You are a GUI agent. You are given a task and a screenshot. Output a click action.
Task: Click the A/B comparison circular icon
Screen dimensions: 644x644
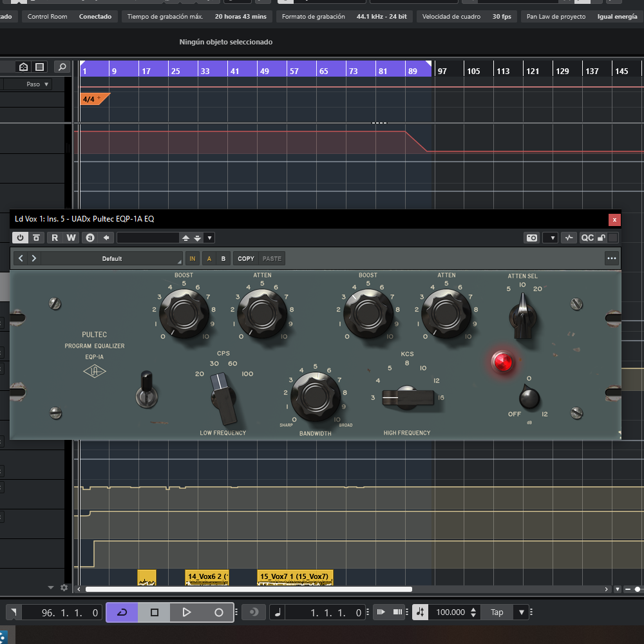click(90, 238)
